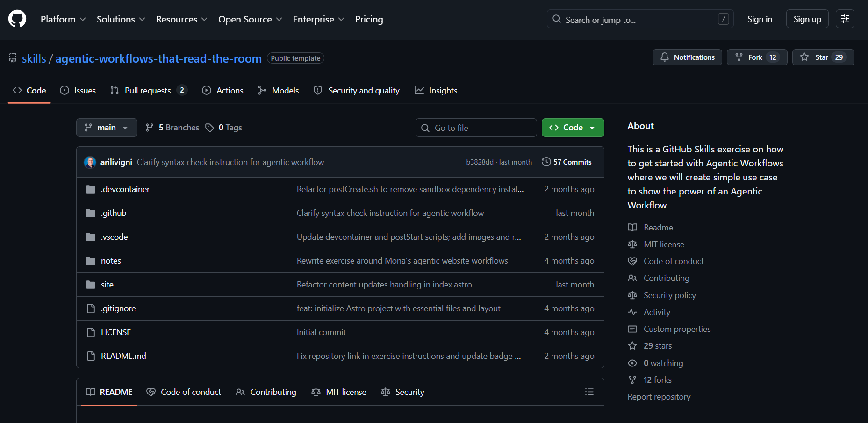Click the repository template icon before skills

(x=13, y=58)
